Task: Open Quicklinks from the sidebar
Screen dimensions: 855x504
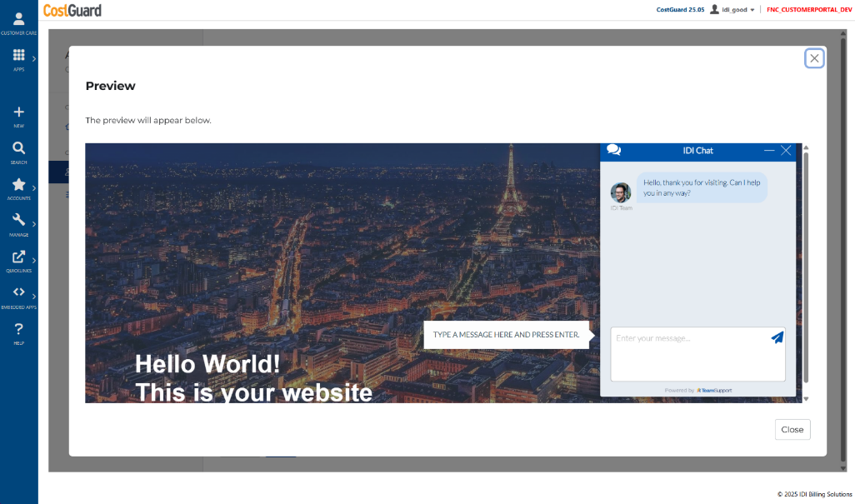Action: click(x=18, y=258)
